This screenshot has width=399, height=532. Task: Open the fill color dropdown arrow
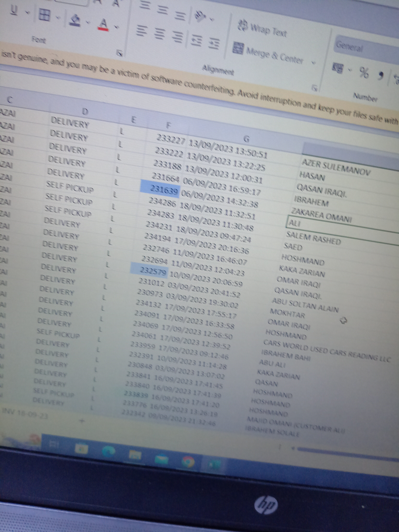(88, 23)
